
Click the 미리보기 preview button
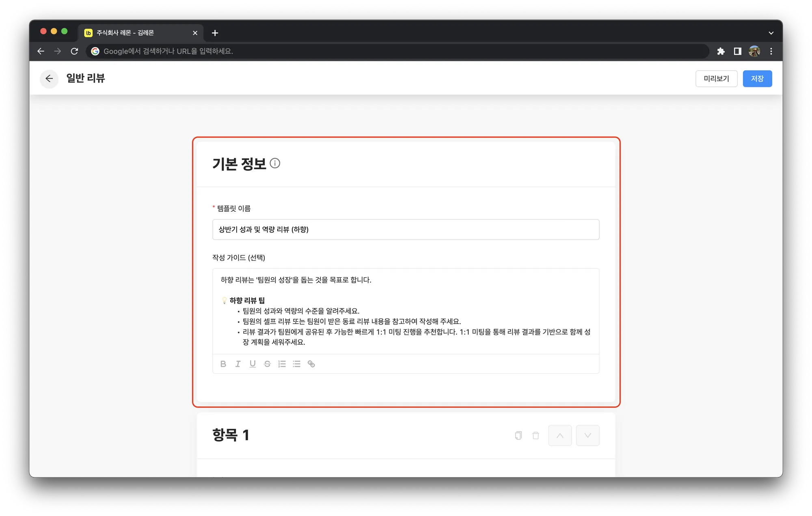point(716,79)
